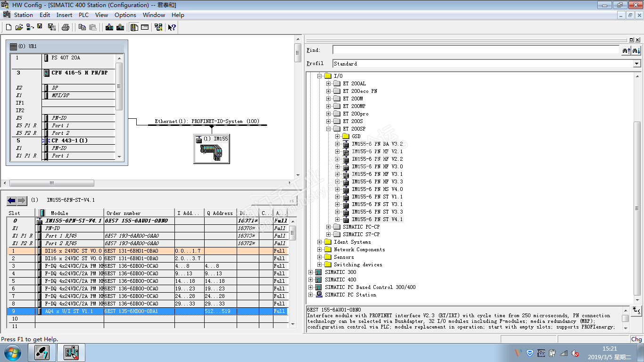Click the Download to Module icon
Image resolution: width=644 pixels, height=362 pixels.
tap(109, 27)
